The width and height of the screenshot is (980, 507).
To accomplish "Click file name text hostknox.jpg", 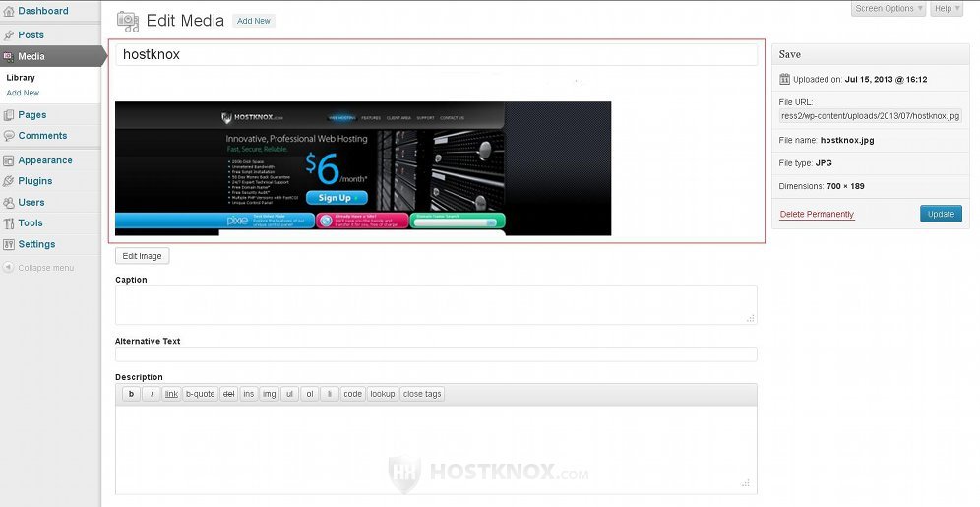I will [x=847, y=140].
